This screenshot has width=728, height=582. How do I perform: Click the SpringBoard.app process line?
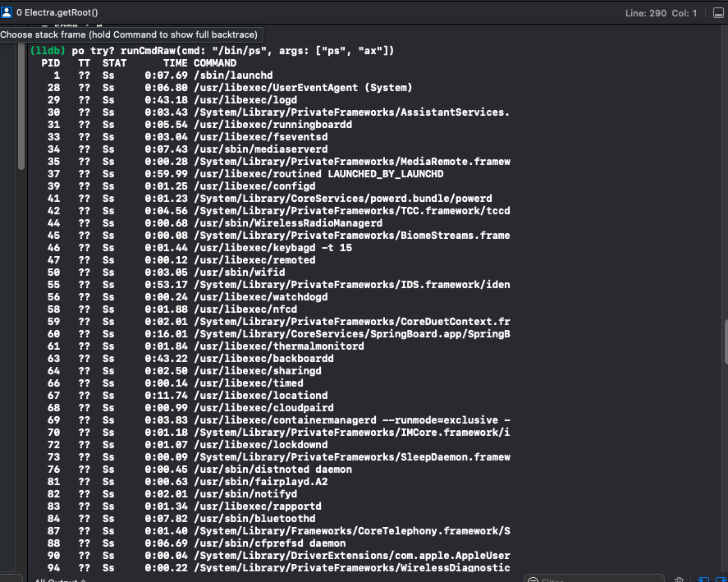[352, 334]
